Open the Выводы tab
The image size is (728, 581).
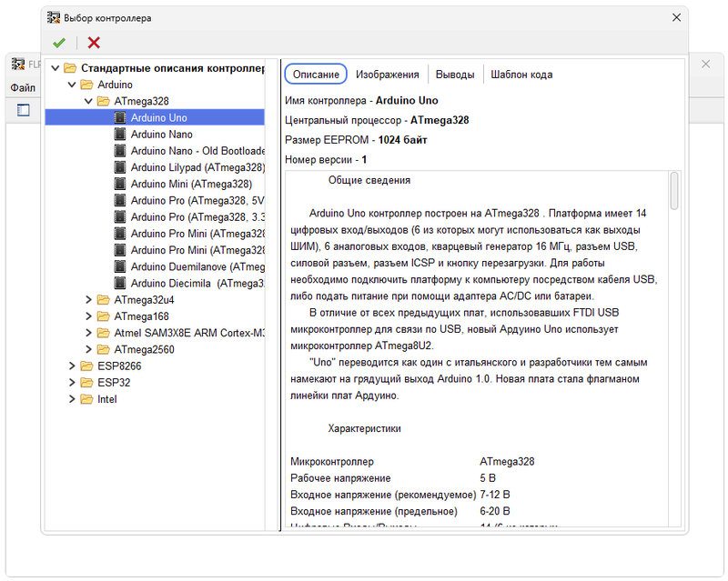pyautogui.click(x=454, y=75)
